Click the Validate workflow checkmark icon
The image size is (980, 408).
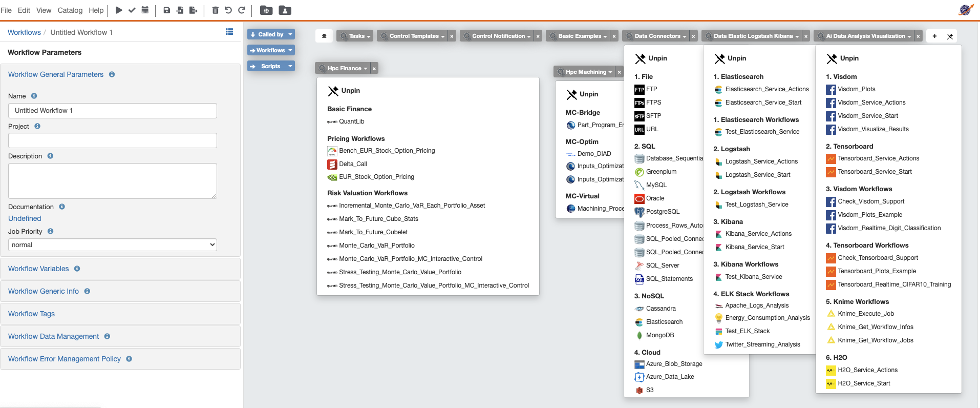[x=132, y=10]
